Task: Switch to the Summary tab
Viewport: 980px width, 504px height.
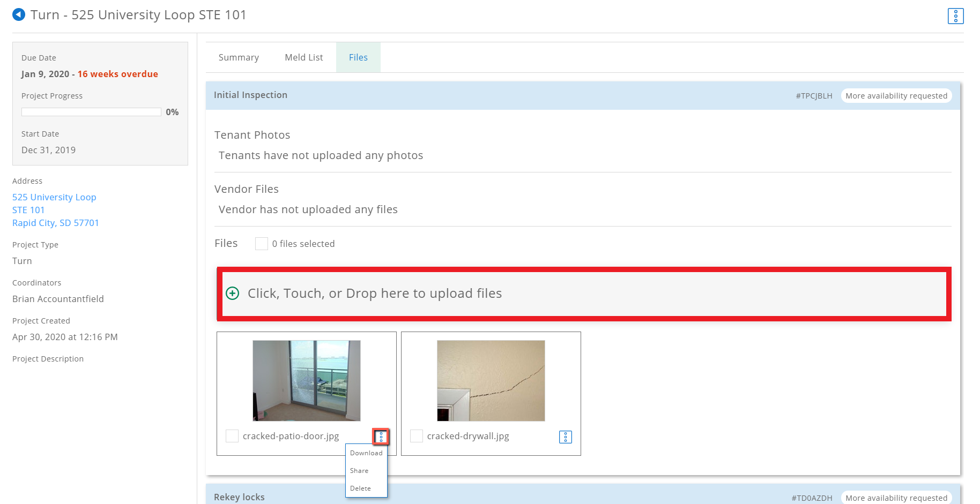Action: (x=239, y=57)
